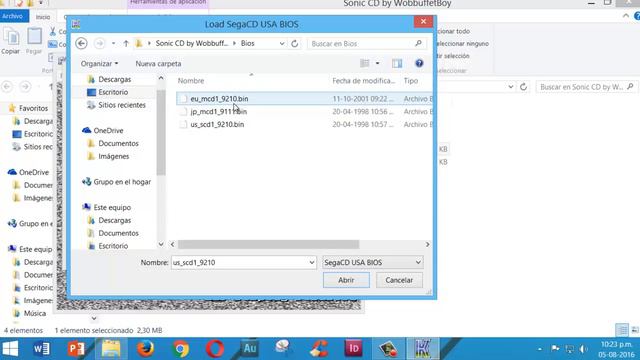Image resolution: width=640 pixels, height=360 pixels.
Task: Open Adobe InDesign from the taskbar
Action: [353, 349]
